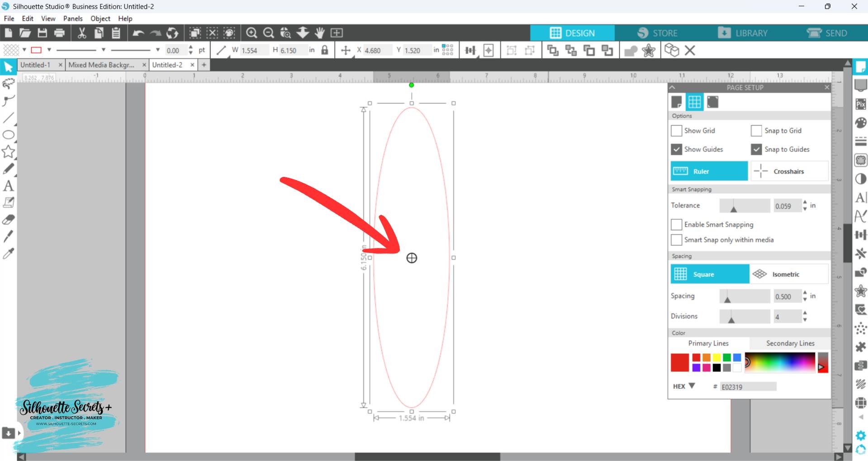Enable the Show Grid checkbox
This screenshot has width=868, height=461.
pos(676,131)
